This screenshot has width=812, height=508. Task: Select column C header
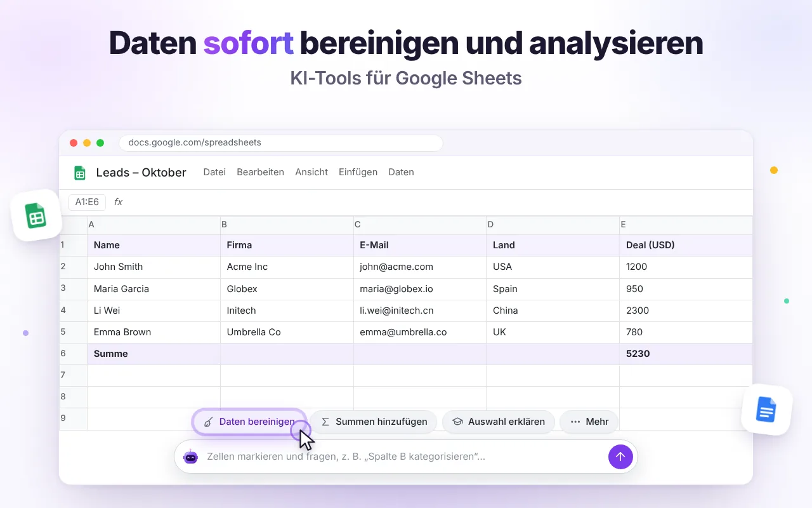coord(420,225)
